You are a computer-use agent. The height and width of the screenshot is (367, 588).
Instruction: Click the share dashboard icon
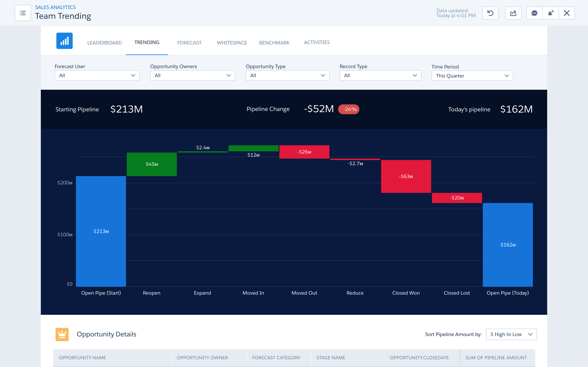click(x=513, y=13)
